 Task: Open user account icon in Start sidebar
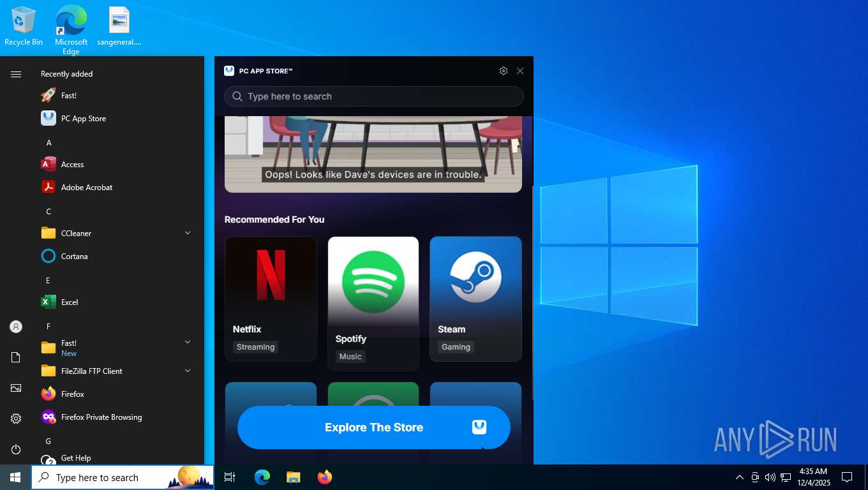coord(16,327)
